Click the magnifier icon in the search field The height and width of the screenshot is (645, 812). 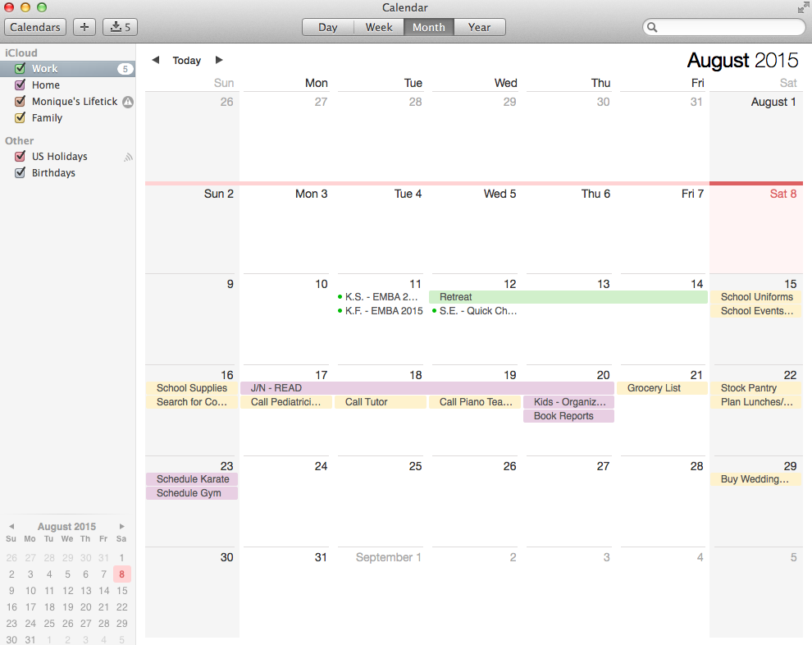click(653, 27)
